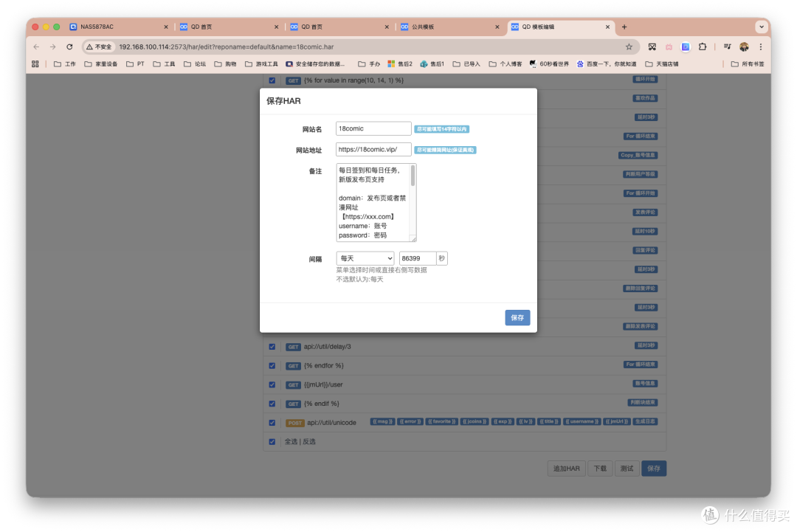
Task: Click the browser back arrow
Action: click(36, 46)
